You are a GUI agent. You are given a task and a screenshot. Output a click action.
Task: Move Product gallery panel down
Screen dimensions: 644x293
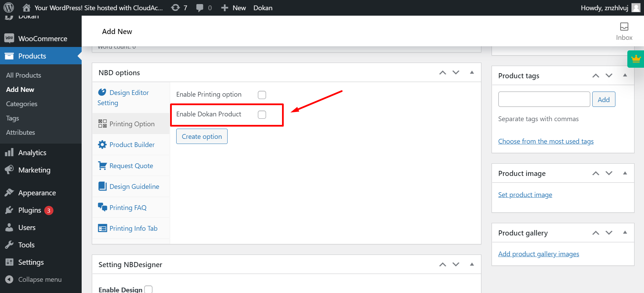(609, 233)
